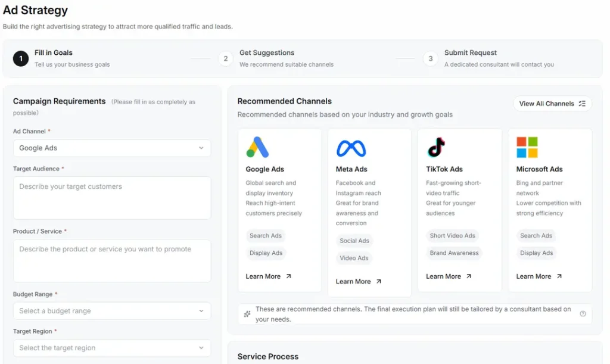Image resolution: width=610 pixels, height=364 pixels.
Task: Click the Target Region field label
Action: click(32, 331)
